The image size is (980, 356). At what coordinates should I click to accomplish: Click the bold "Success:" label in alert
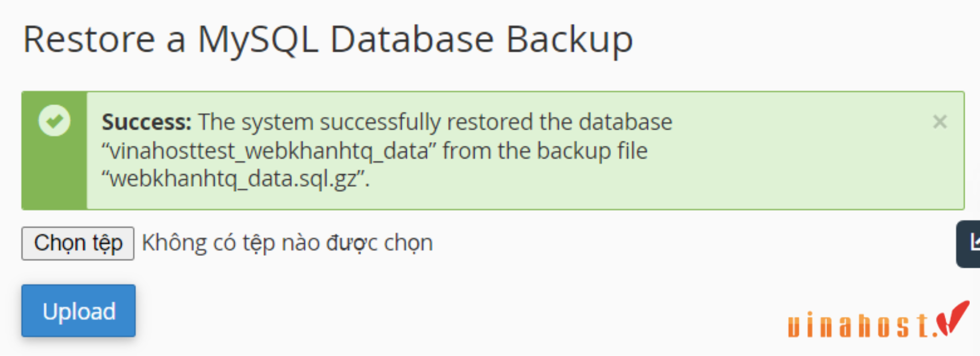click(x=146, y=122)
